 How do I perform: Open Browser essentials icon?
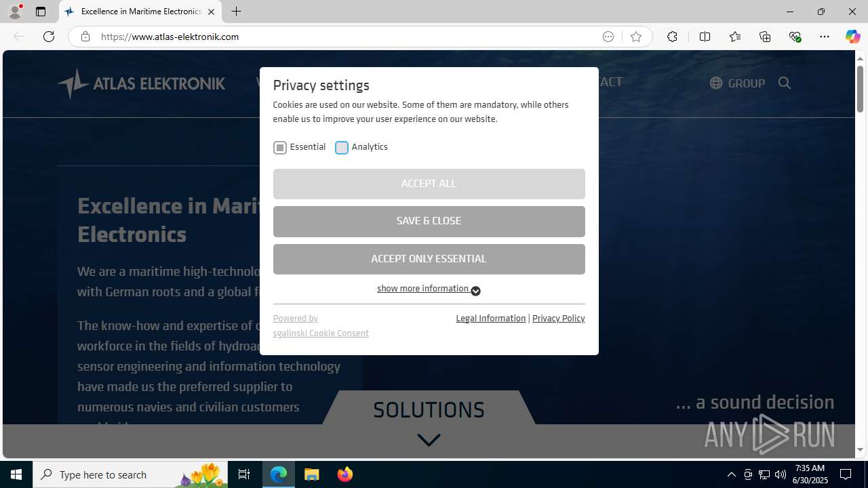[x=795, y=37]
